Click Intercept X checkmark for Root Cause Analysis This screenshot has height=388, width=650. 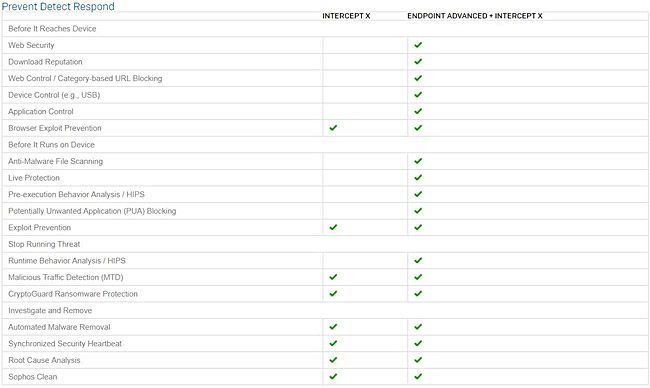(333, 360)
